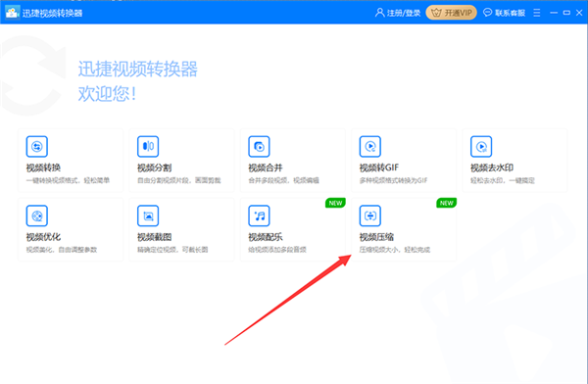588x384 pixels.
Task: Open the 视频配乐 music icon
Action: coord(259,216)
